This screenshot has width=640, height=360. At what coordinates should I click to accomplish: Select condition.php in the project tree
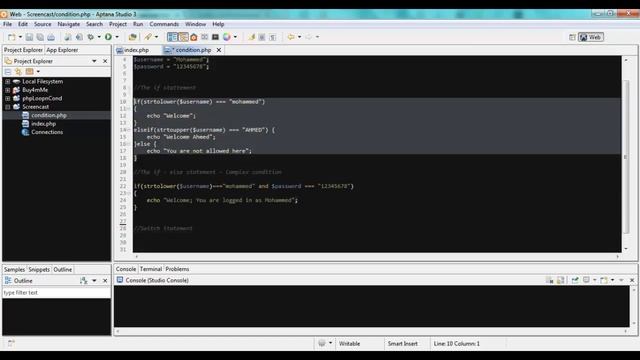49,116
